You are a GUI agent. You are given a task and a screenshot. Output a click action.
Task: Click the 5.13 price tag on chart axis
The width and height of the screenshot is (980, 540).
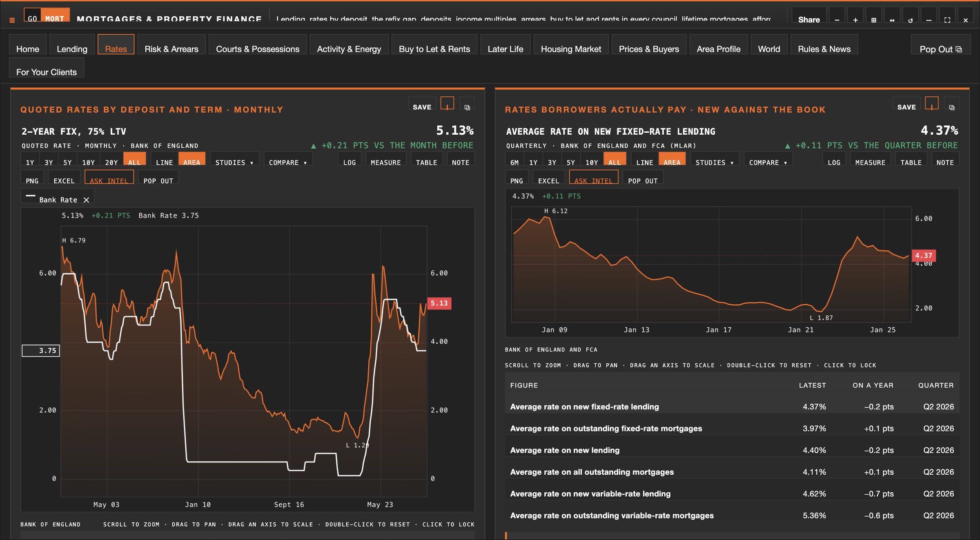(x=439, y=303)
